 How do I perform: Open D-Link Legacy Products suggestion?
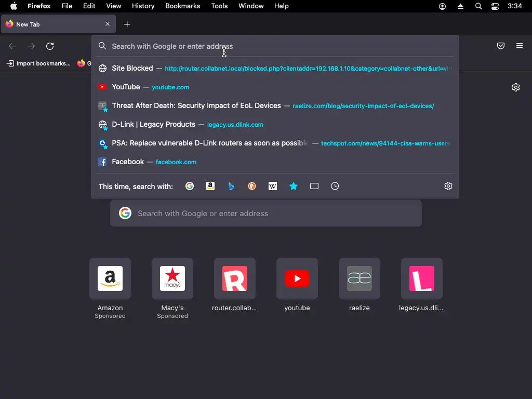tap(275, 124)
